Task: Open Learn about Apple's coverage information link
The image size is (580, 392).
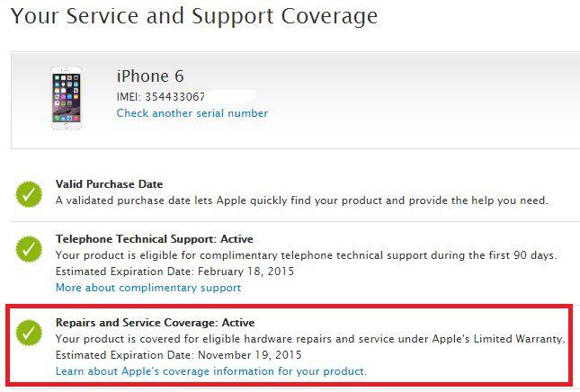Action: tap(210, 370)
